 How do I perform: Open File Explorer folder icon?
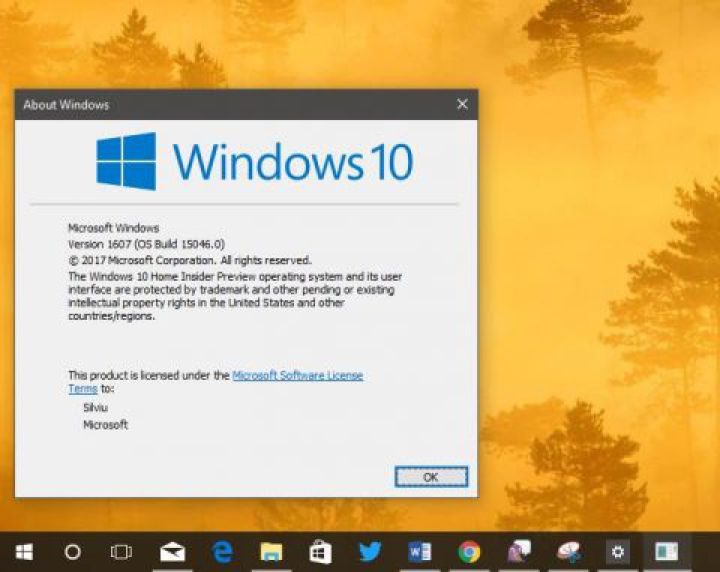(271, 551)
